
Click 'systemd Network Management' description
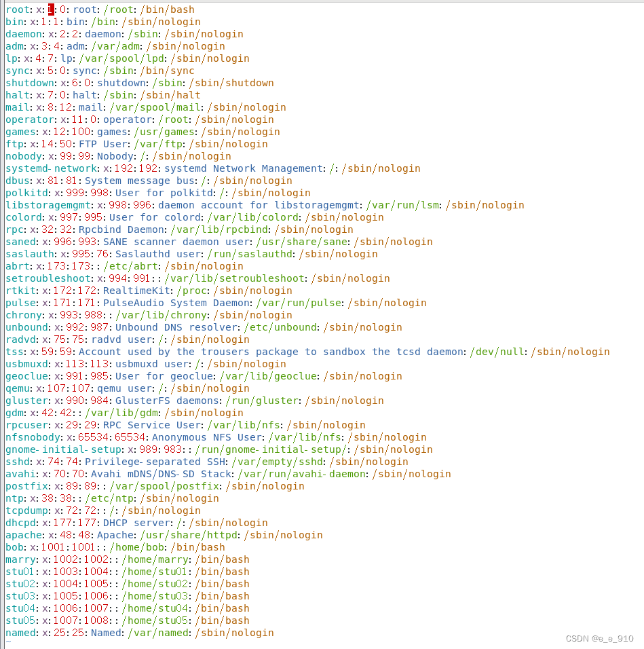coord(244,168)
